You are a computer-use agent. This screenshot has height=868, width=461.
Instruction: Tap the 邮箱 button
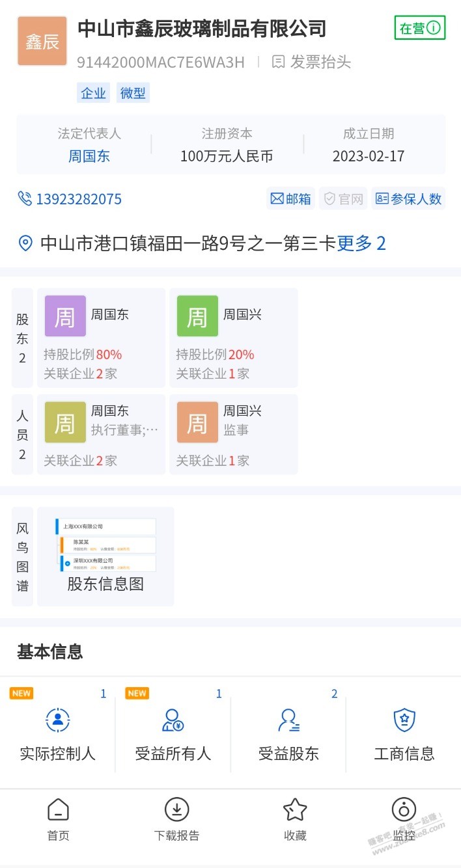tap(291, 198)
